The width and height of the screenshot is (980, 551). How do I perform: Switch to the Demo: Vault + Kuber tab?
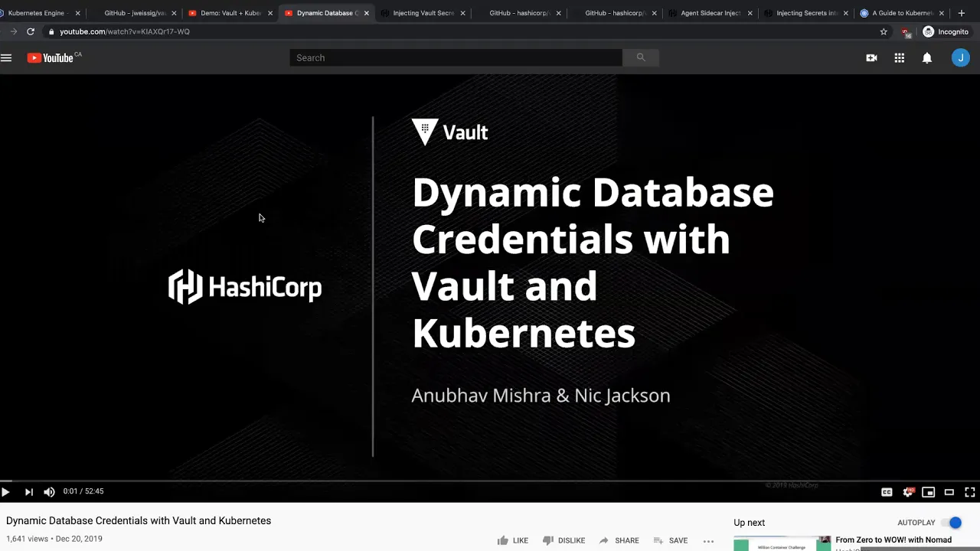tap(230, 13)
